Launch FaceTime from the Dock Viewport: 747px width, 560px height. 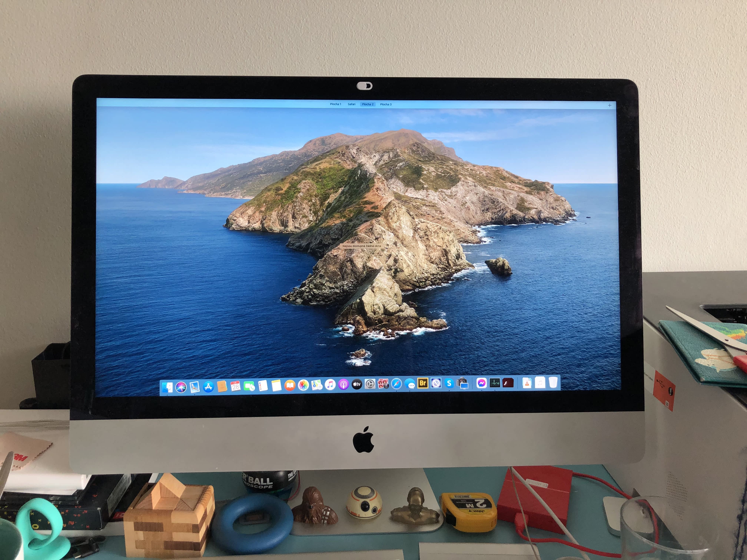coord(249,386)
